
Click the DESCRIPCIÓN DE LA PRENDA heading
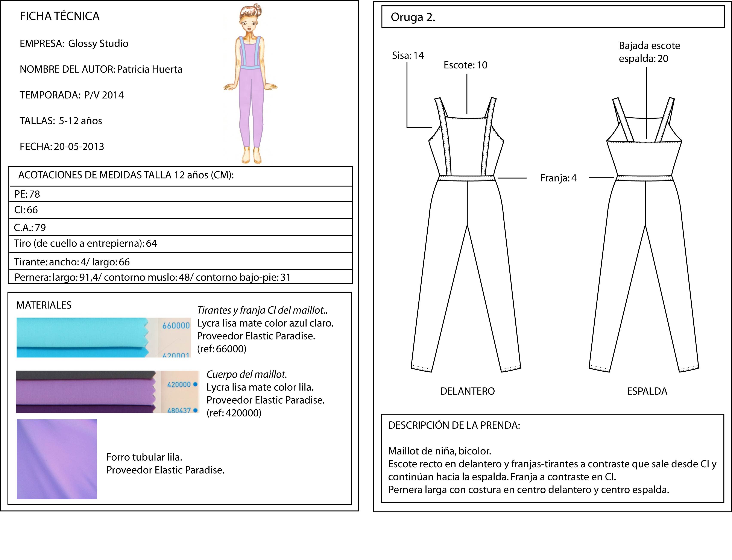pos(454,425)
